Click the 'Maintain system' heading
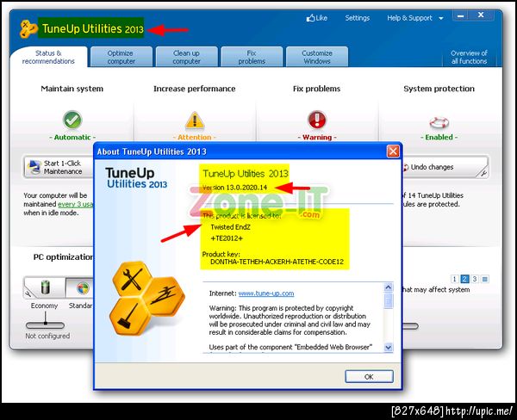This screenshot has height=420, width=517. tap(72, 89)
